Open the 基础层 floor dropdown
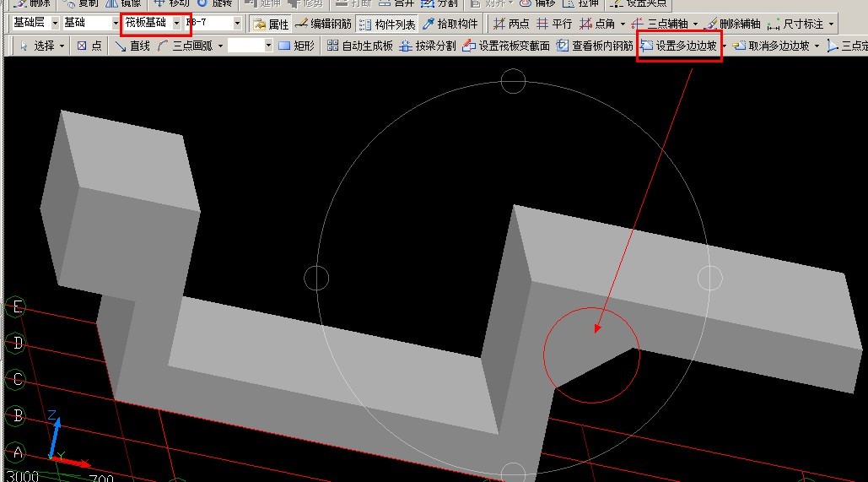This screenshot has height=482, width=868. click(35, 24)
